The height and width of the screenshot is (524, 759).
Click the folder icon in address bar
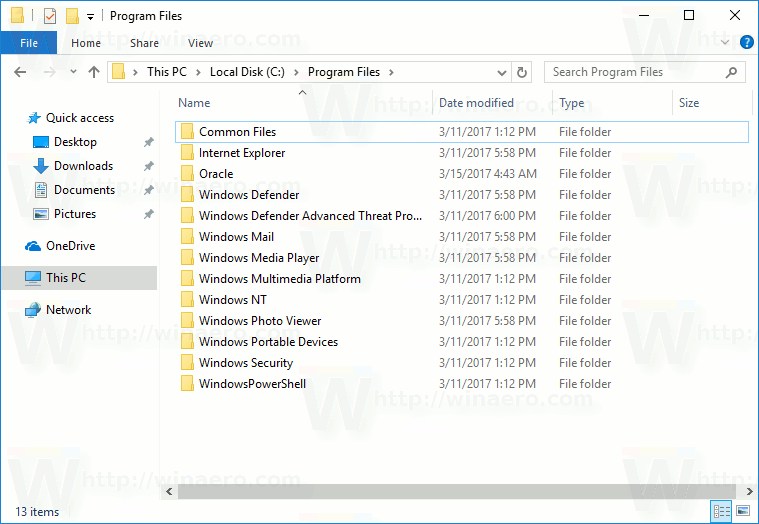[119, 72]
